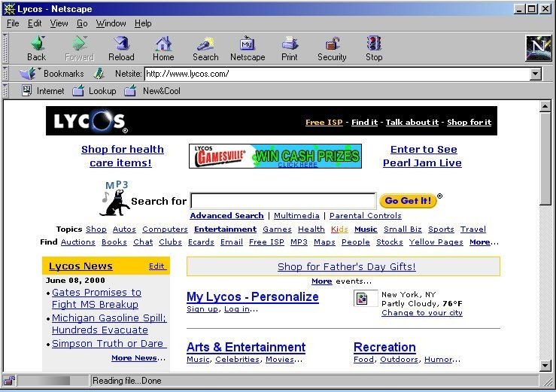Click the Lycos search text field
The height and width of the screenshot is (392, 556).
282,201
